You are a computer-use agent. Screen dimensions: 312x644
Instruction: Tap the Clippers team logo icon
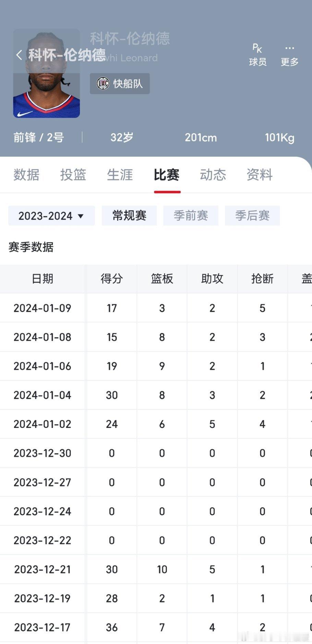click(103, 83)
